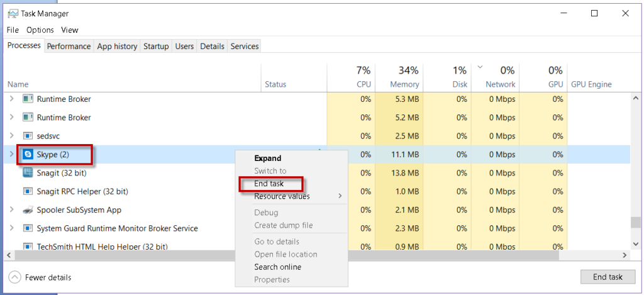644x295 pixels.
Task: Click the Fewer details arrow icon
Action: 14,277
